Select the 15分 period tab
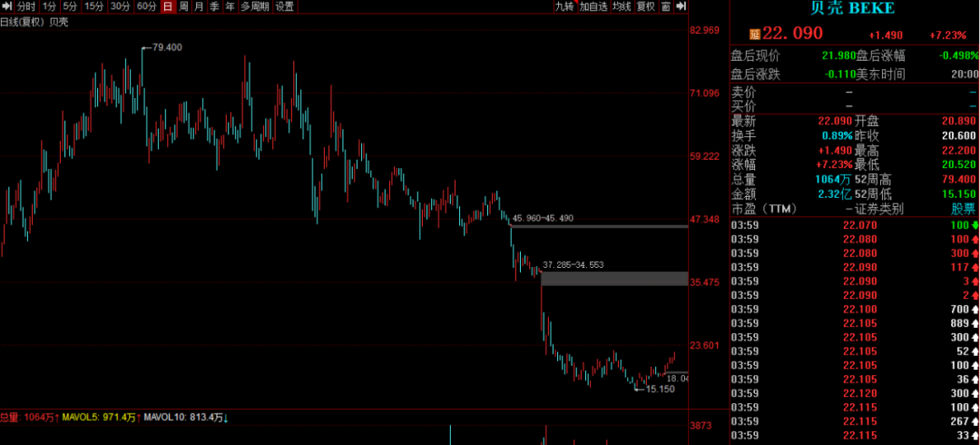This screenshot has width=980, height=445. coord(93,7)
